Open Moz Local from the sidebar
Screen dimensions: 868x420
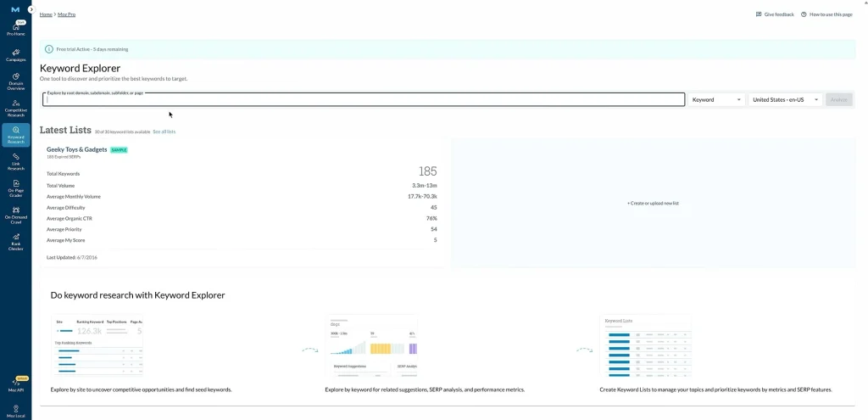(15, 411)
